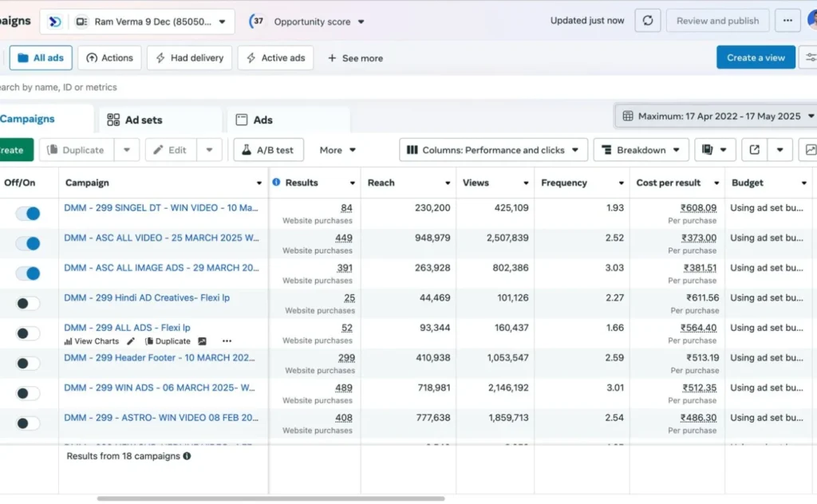
Task: Click the pencil edit icon under Flexi lp campaign
Action: 131,341
